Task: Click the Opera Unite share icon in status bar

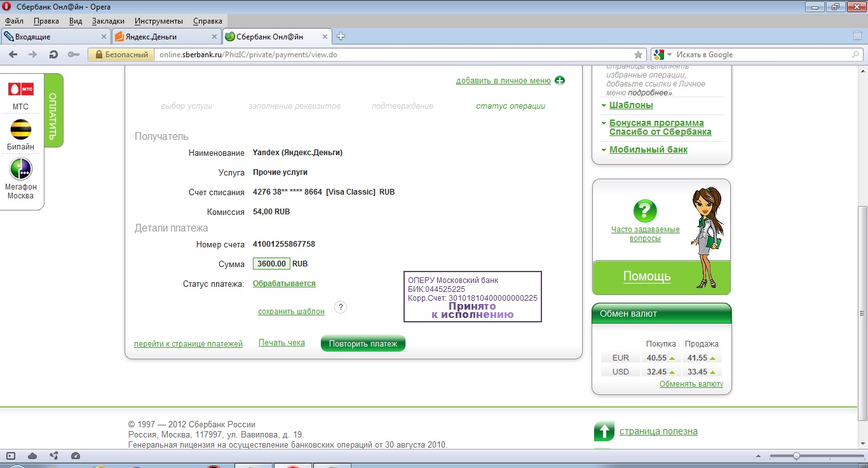Action: tap(55, 456)
